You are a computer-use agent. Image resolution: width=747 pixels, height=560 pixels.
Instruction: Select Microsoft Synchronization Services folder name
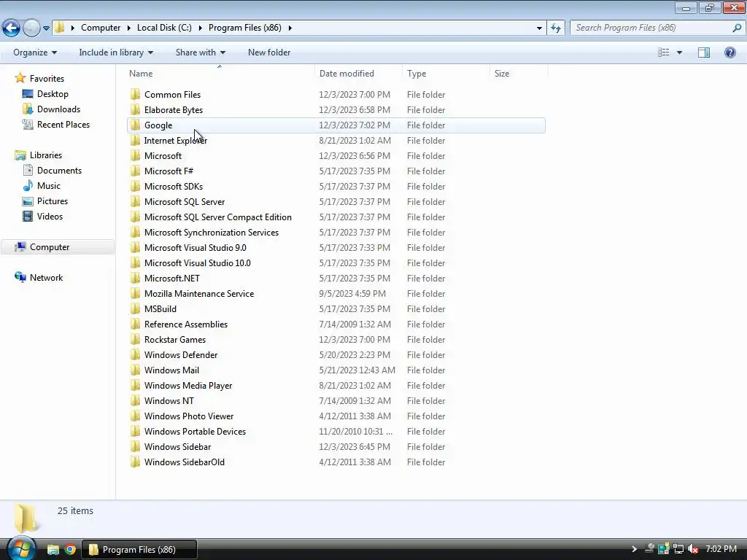212,233
